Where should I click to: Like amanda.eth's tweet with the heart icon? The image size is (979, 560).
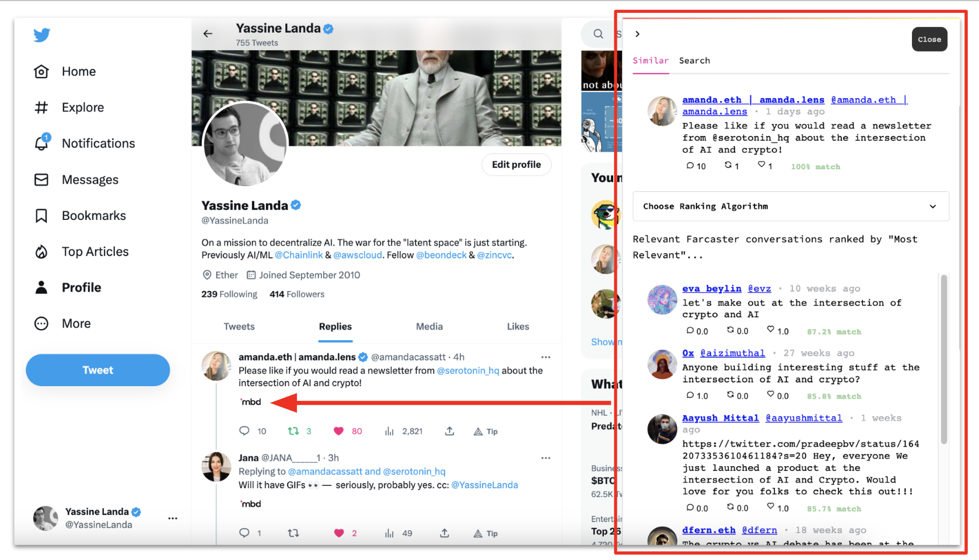(338, 431)
